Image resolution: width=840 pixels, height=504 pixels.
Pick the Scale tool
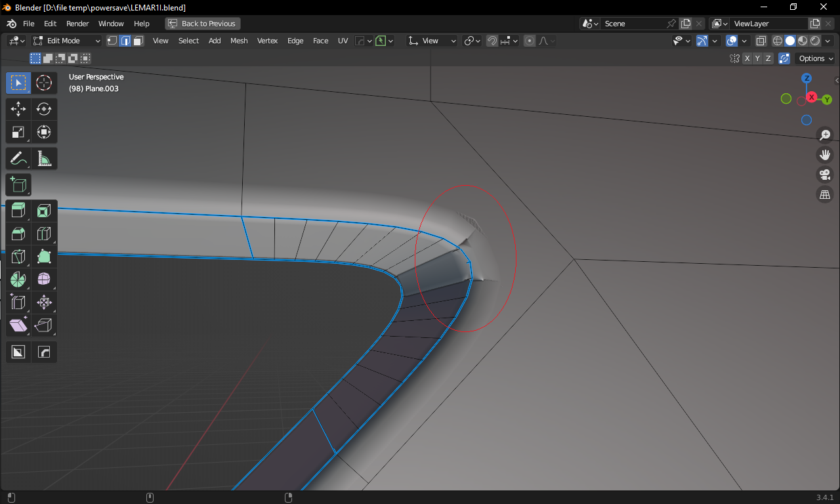tap(18, 132)
